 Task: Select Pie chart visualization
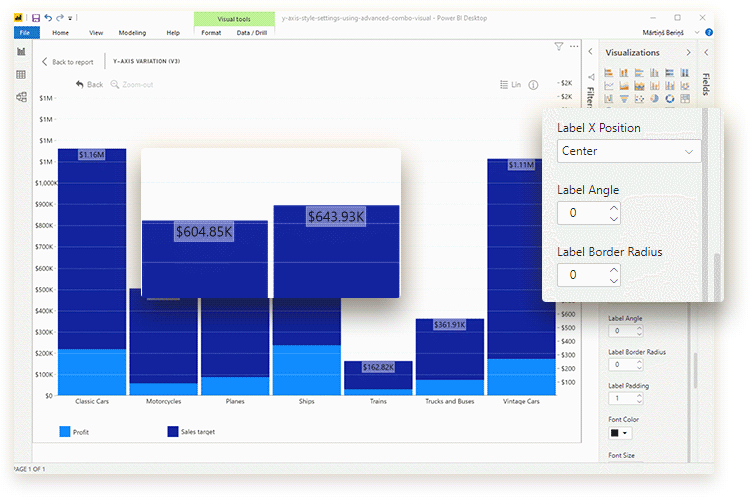pos(654,99)
